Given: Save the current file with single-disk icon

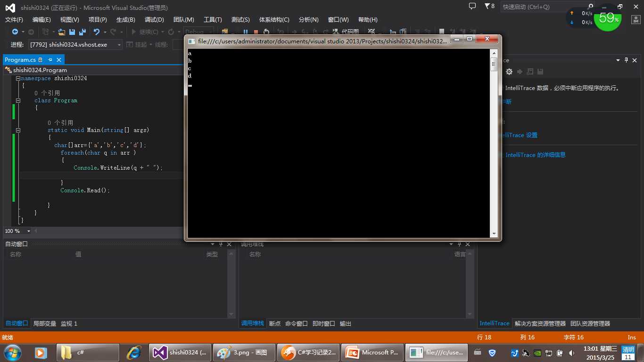Looking at the screenshot, I should 72,32.
